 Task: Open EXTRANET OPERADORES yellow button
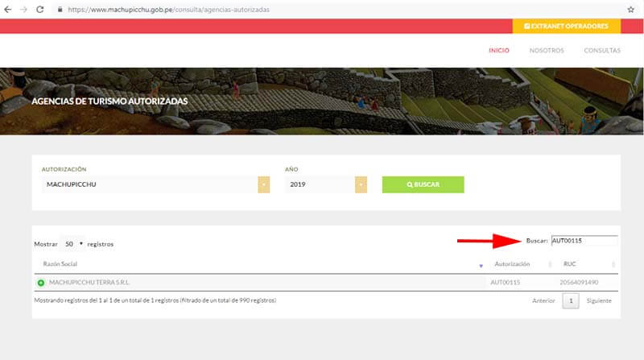tap(566, 27)
